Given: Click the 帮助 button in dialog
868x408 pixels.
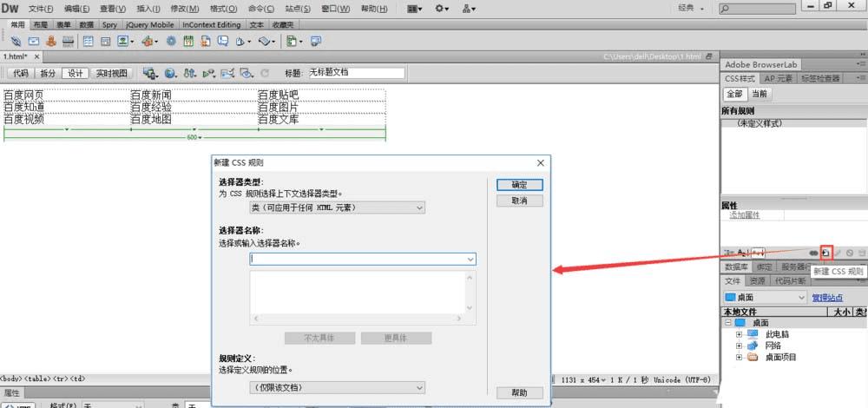Looking at the screenshot, I should pos(520,393).
